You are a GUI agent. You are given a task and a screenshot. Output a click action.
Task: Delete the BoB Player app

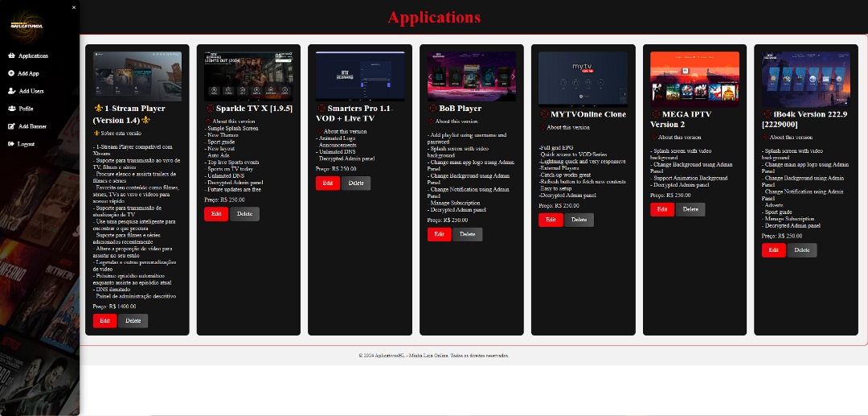click(467, 234)
